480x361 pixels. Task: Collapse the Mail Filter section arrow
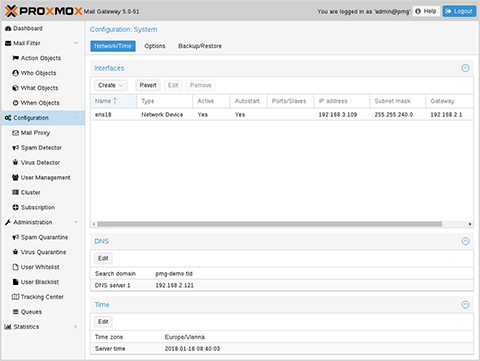pos(76,43)
